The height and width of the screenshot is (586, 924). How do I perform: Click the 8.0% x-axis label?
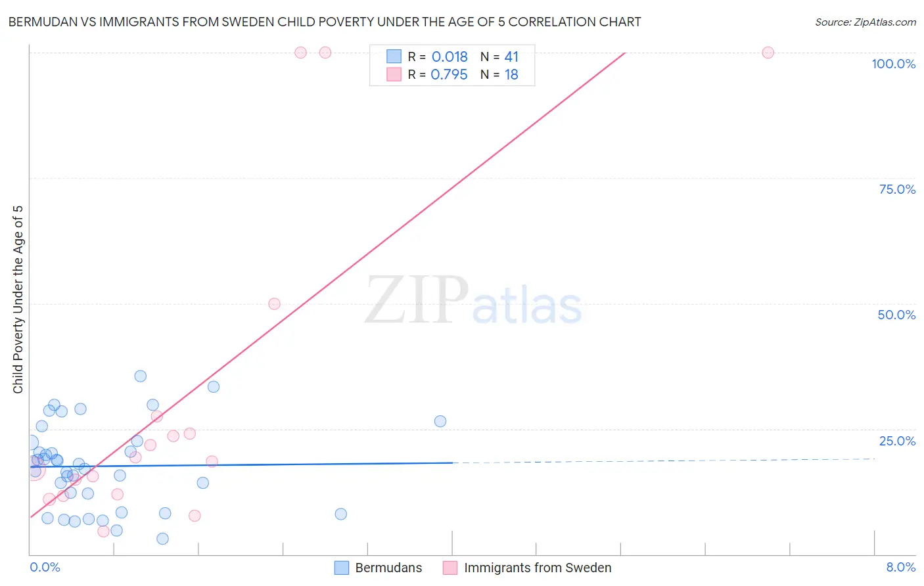(901, 567)
